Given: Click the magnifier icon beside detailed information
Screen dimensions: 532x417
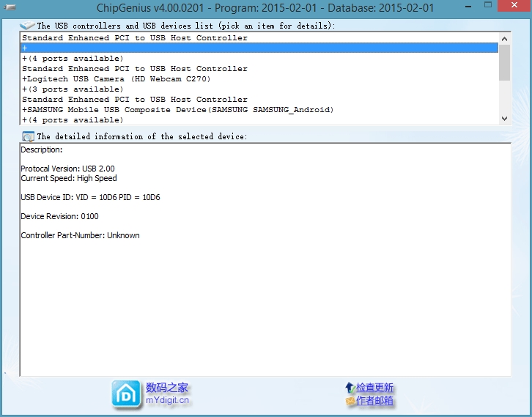Looking at the screenshot, I should click(28, 136).
